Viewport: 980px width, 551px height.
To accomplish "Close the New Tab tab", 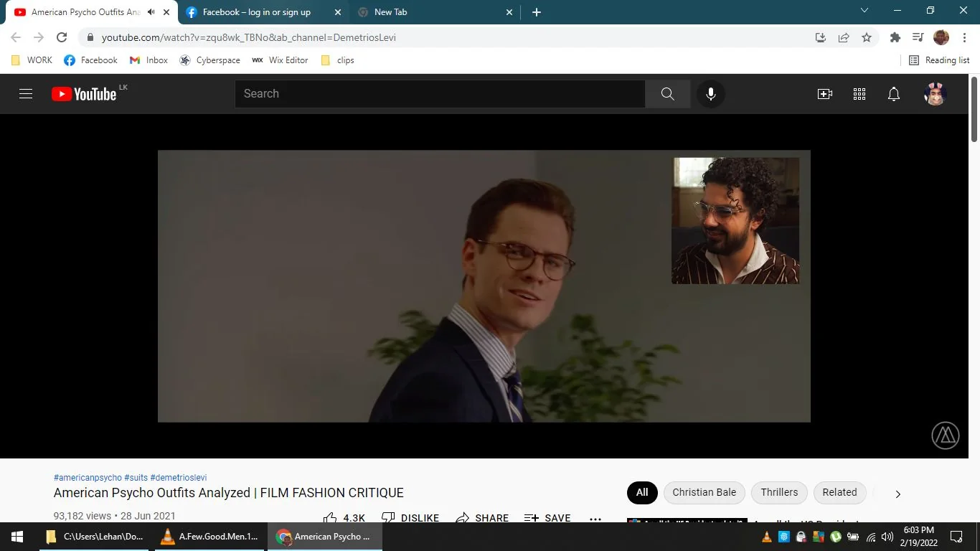I will point(509,12).
